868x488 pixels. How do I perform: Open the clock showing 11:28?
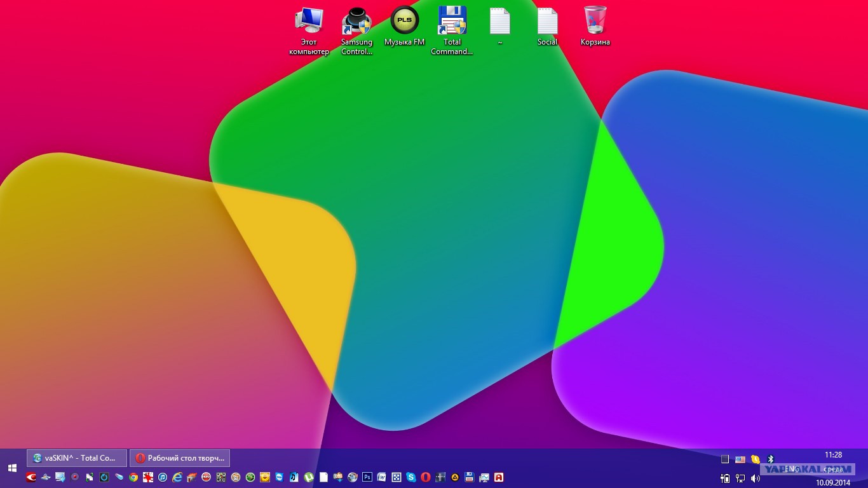(x=834, y=455)
